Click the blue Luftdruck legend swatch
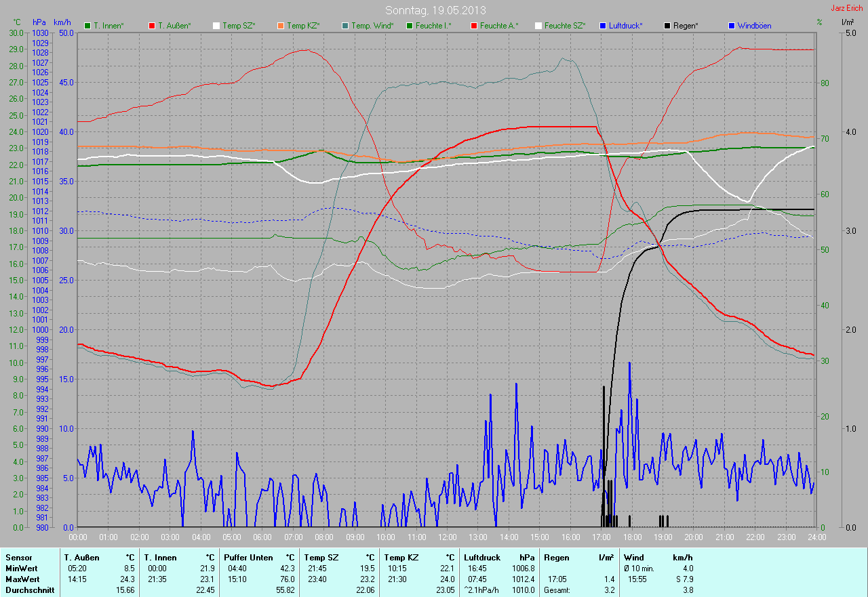 click(604, 26)
